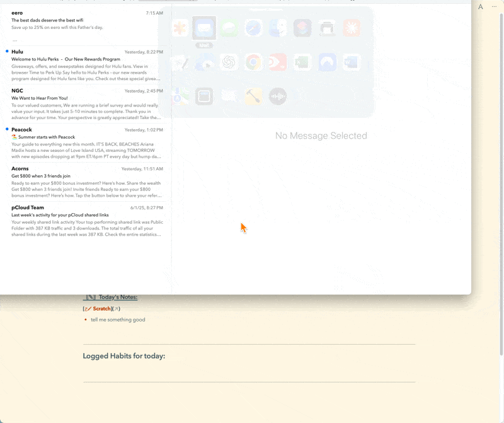Open the three-dot more menu in notes window
504x423 pixels.
point(494,7)
